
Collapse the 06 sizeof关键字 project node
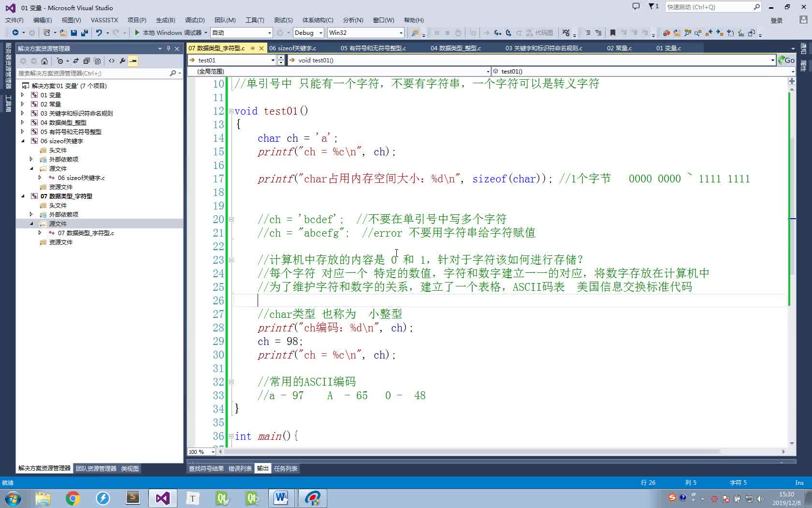coord(22,141)
